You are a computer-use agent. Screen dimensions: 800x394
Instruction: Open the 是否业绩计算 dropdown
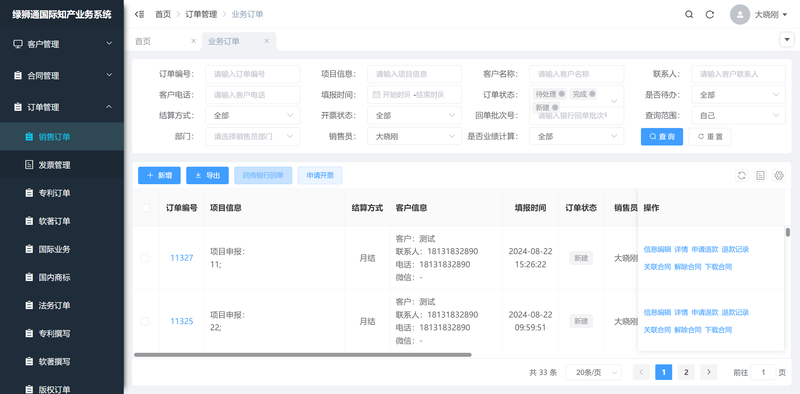point(577,136)
